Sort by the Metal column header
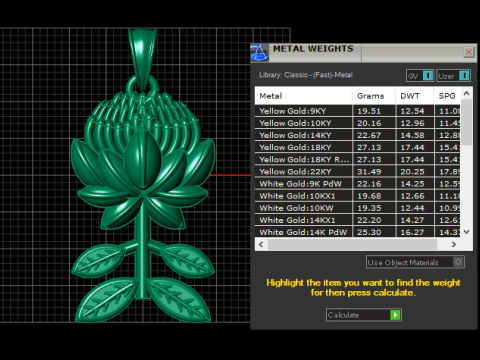The height and width of the screenshot is (360, 480). (303, 96)
